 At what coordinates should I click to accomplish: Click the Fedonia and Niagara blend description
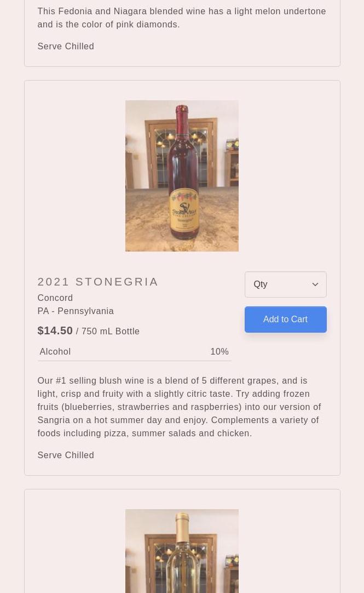click(181, 18)
